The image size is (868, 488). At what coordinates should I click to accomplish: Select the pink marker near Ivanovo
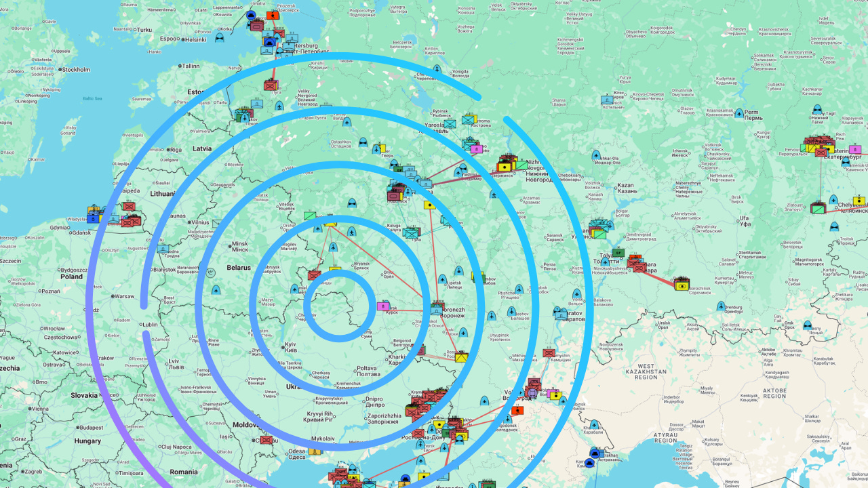[477, 148]
